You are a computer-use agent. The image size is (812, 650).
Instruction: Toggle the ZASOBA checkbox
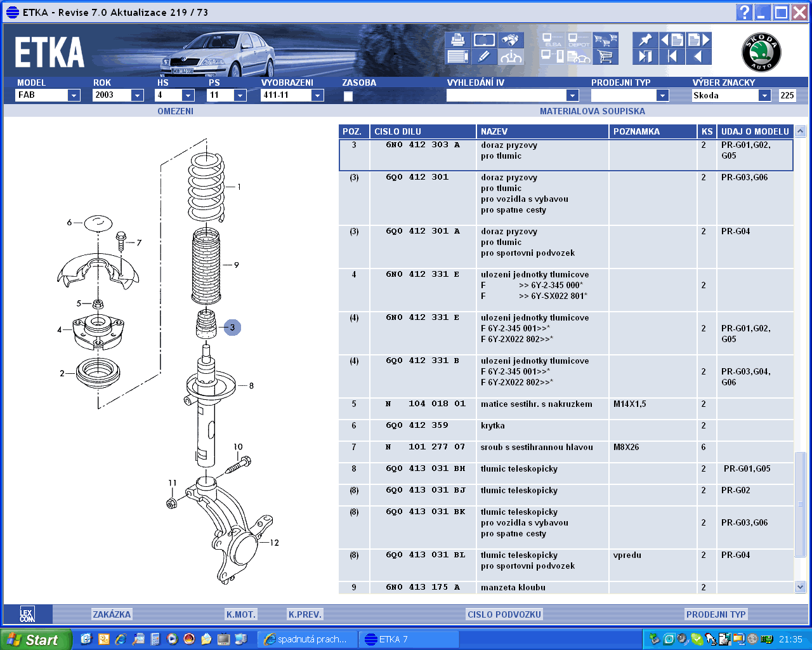(348, 96)
